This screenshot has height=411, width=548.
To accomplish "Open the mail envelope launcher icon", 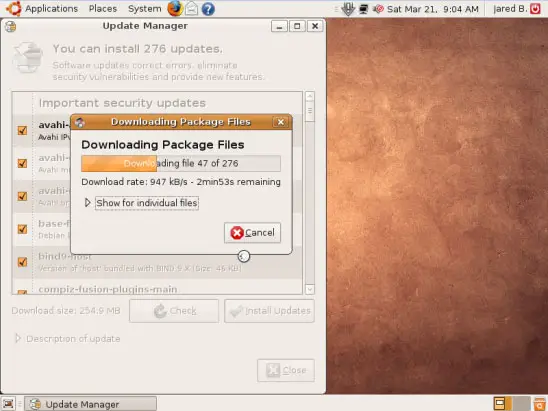I will tap(192, 9).
